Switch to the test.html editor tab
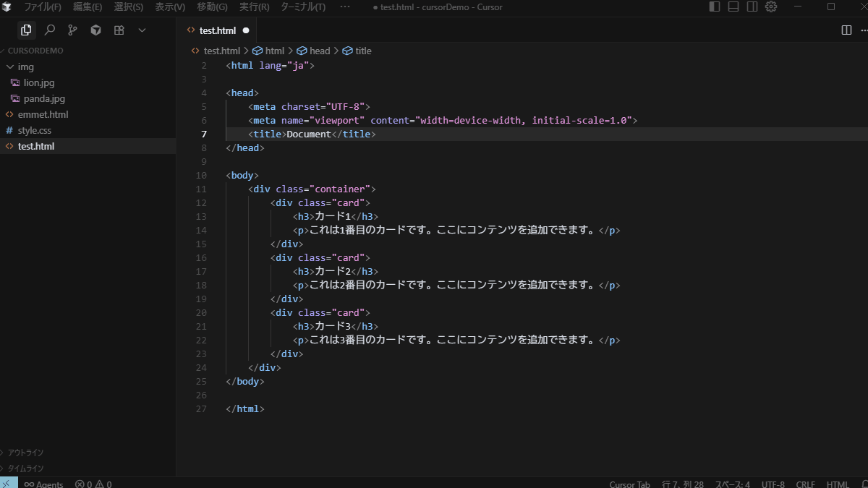Image resolution: width=868 pixels, height=488 pixels. pyautogui.click(x=217, y=30)
